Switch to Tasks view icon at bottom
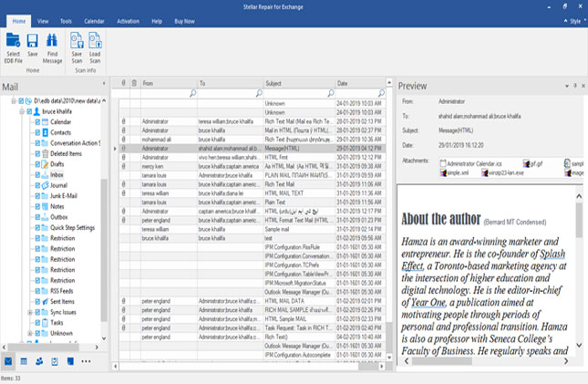This screenshot has height=384, width=588. pyautogui.click(x=55, y=361)
